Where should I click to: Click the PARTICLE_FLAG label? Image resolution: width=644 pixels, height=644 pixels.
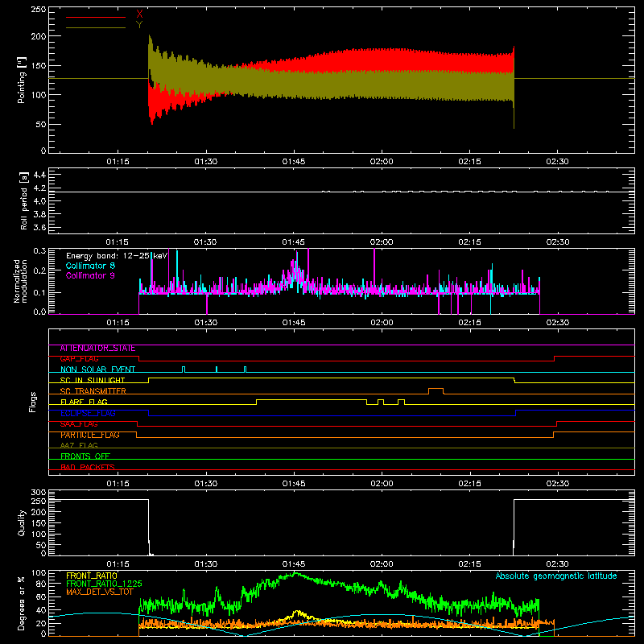[x=90, y=435]
